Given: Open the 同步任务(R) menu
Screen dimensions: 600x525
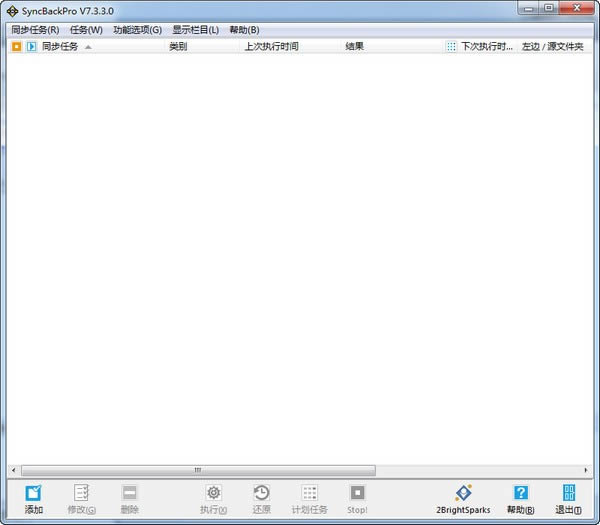Looking at the screenshot, I should coord(35,30).
